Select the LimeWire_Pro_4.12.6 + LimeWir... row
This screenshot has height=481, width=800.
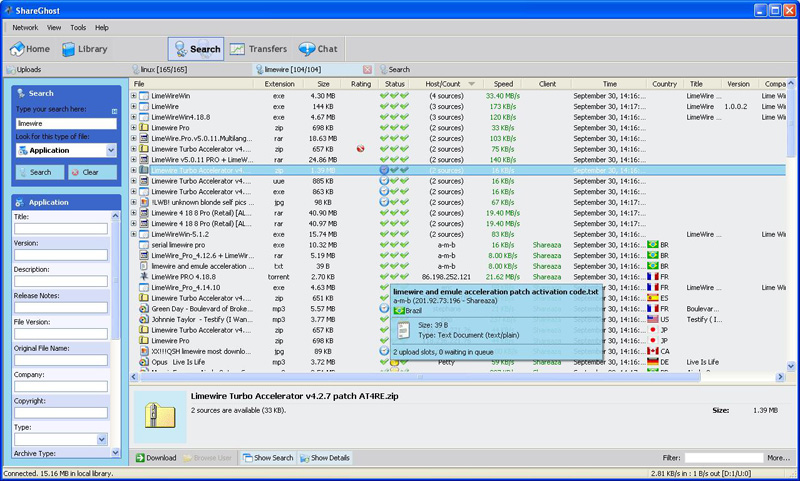point(458,256)
